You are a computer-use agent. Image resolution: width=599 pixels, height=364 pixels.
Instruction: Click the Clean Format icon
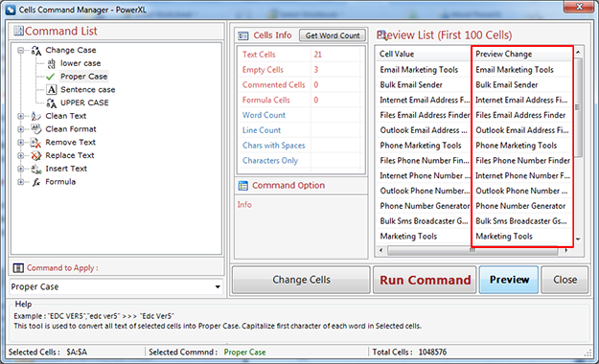pyautogui.click(x=36, y=129)
